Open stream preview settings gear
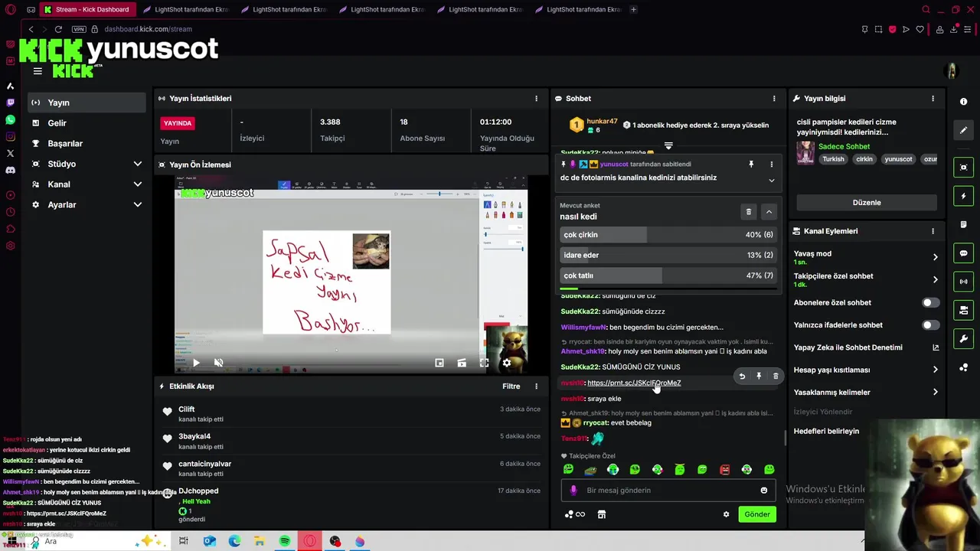This screenshot has height=551, width=980. click(506, 363)
